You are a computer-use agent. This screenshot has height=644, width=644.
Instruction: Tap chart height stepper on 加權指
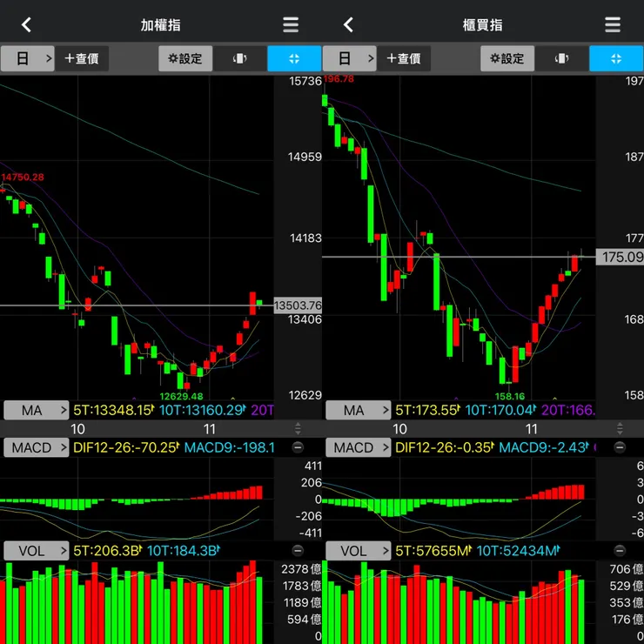click(x=298, y=429)
